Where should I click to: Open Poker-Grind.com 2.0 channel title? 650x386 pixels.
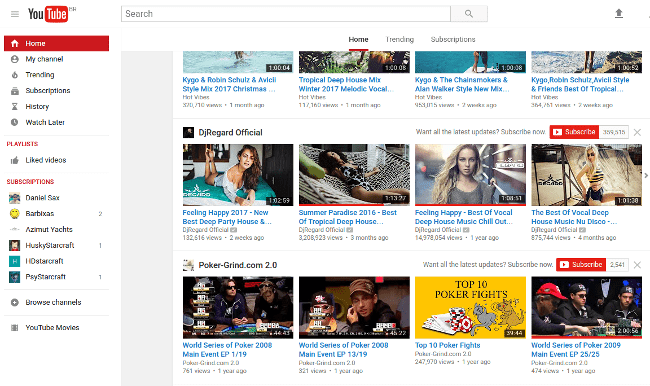click(238, 265)
